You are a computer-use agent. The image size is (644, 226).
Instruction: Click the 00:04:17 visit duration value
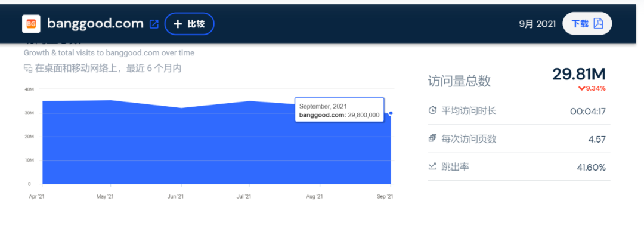point(588,111)
